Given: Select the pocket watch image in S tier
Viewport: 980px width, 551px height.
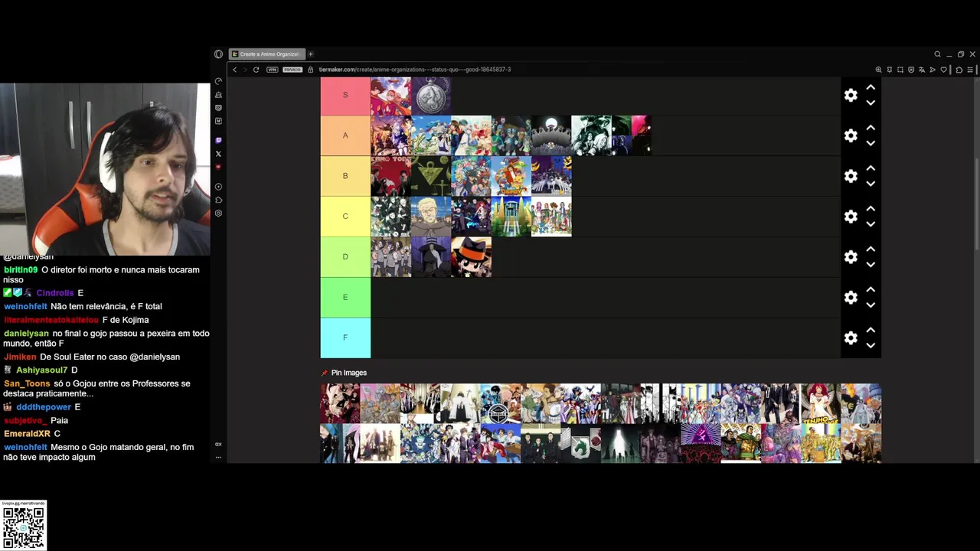Looking at the screenshot, I should point(431,96).
